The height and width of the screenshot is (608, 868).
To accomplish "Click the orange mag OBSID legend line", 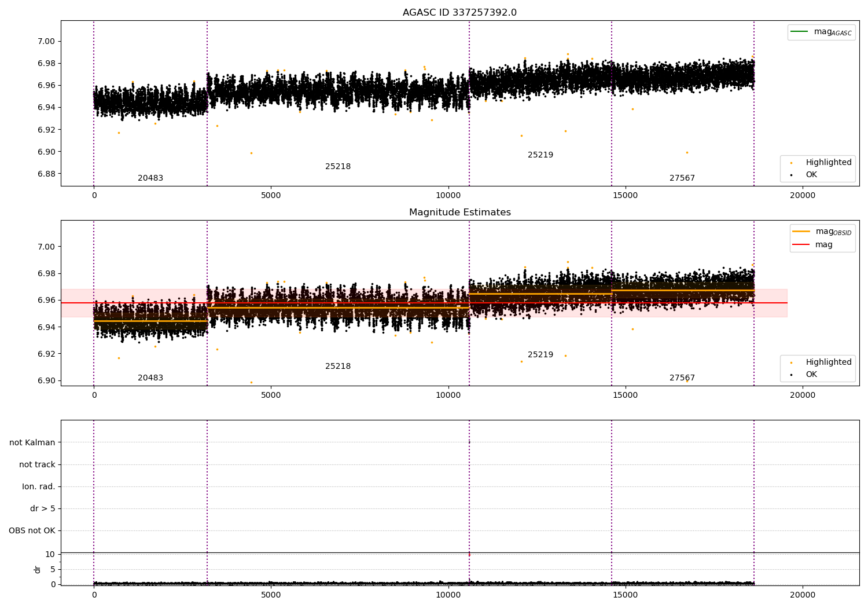I will (x=801, y=232).
